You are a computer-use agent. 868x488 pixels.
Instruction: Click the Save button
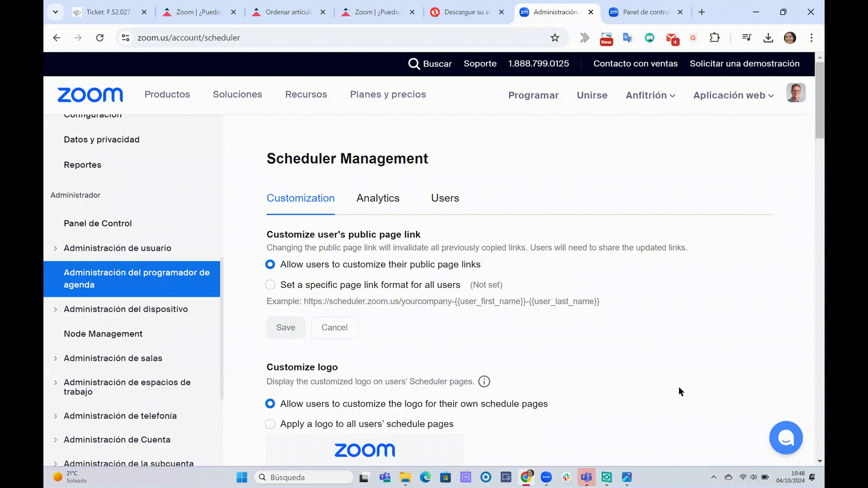click(x=286, y=328)
